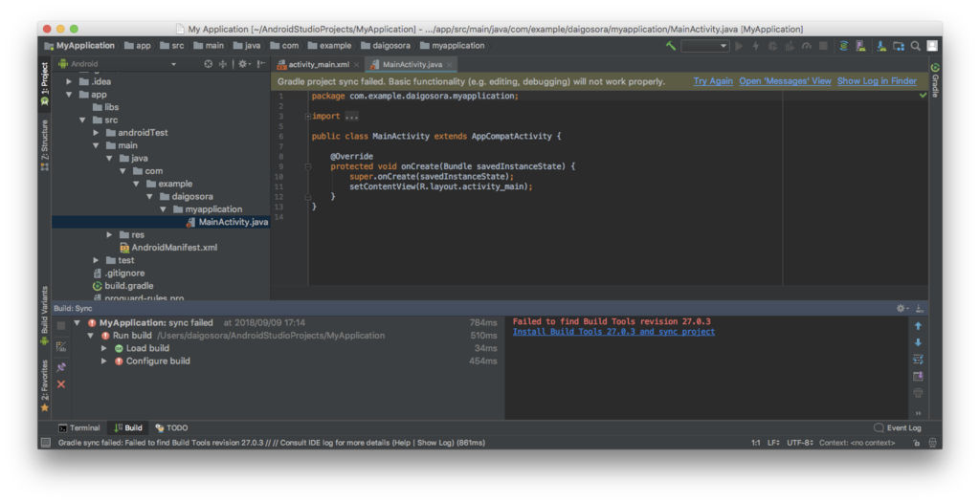Open the Gradle side panel tab
Screen dimensions: 980x503
(x=935, y=80)
